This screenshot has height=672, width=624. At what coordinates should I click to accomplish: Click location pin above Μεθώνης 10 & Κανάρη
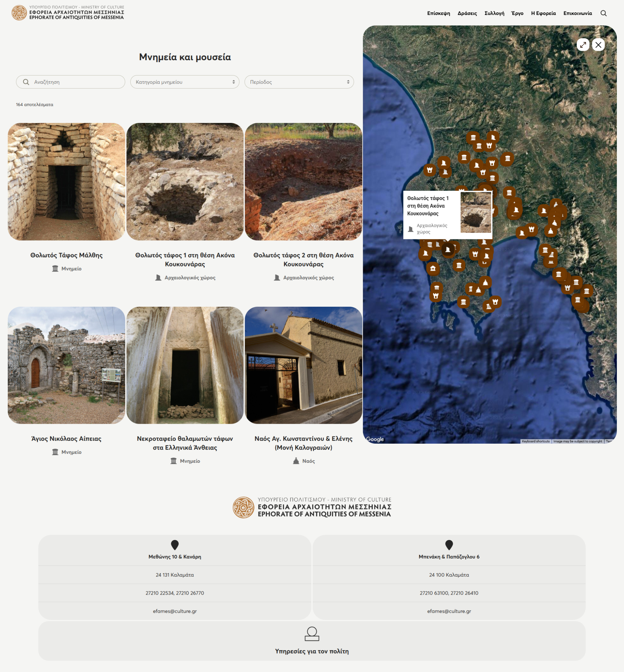click(175, 544)
